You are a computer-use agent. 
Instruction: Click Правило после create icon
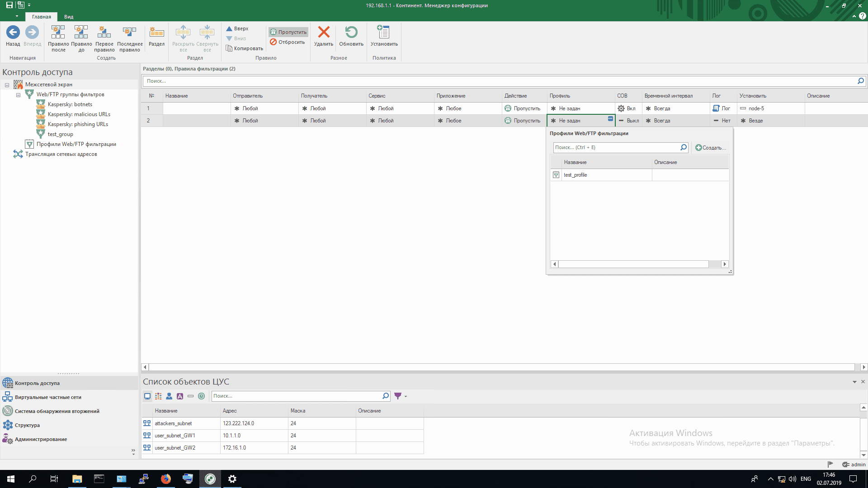click(58, 33)
